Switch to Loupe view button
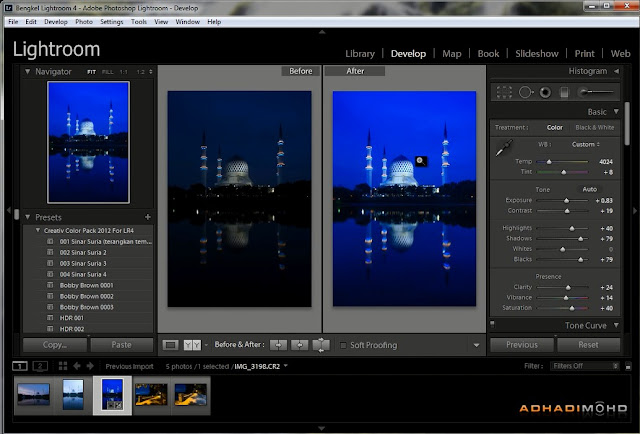Image resolution: width=640 pixels, height=434 pixels. pos(170,345)
